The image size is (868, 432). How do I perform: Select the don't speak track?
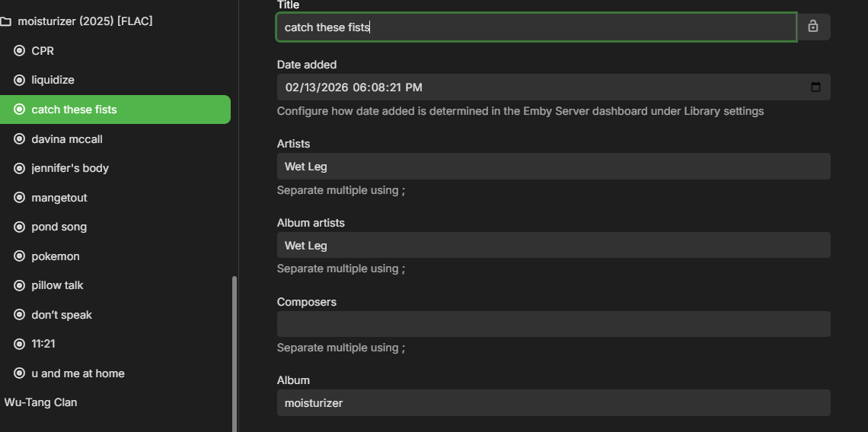click(62, 315)
